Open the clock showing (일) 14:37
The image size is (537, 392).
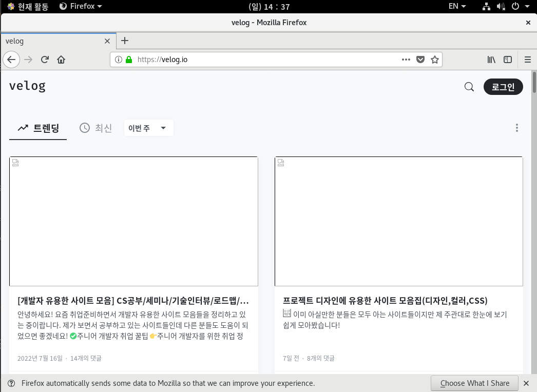269,7
